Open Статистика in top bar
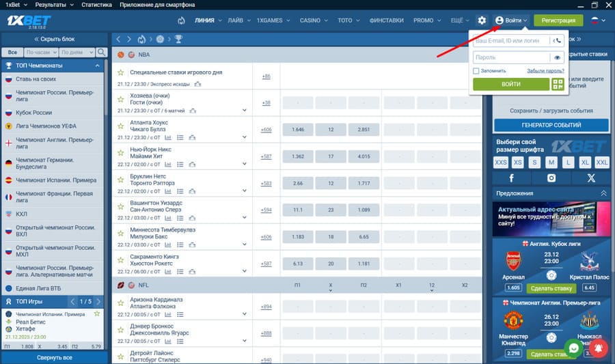The width and height of the screenshot is (615, 364). (96, 5)
